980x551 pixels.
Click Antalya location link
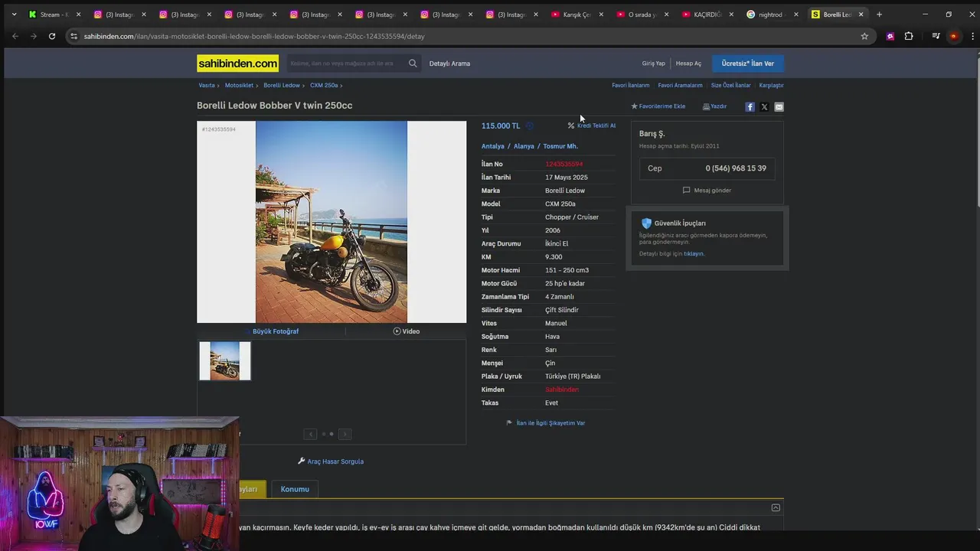[493, 146]
